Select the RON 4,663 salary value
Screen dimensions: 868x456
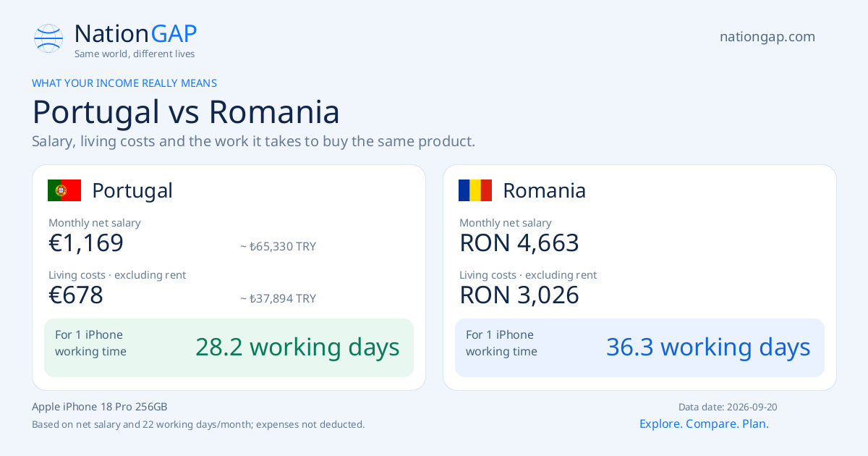click(x=519, y=243)
